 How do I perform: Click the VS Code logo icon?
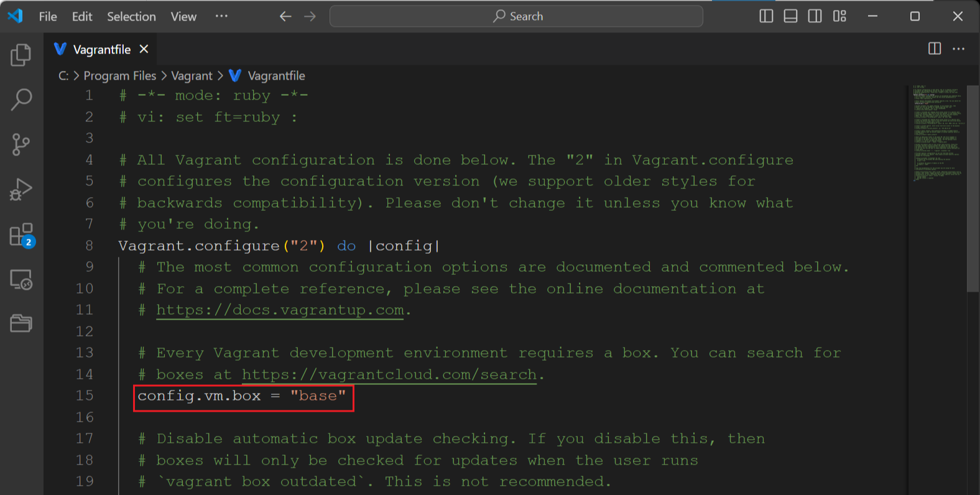pyautogui.click(x=15, y=16)
